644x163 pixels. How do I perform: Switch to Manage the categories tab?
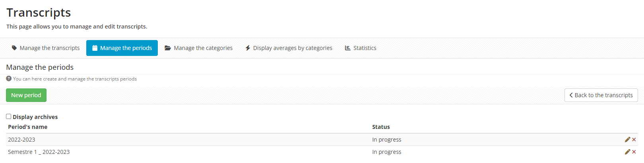pyautogui.click(x=203, y=48)
